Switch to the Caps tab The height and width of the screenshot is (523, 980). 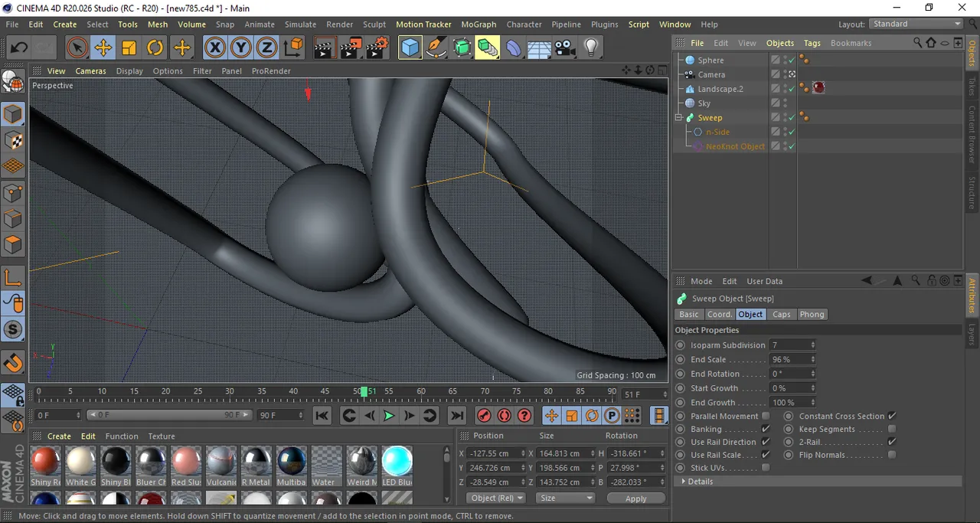click(781, 315)
